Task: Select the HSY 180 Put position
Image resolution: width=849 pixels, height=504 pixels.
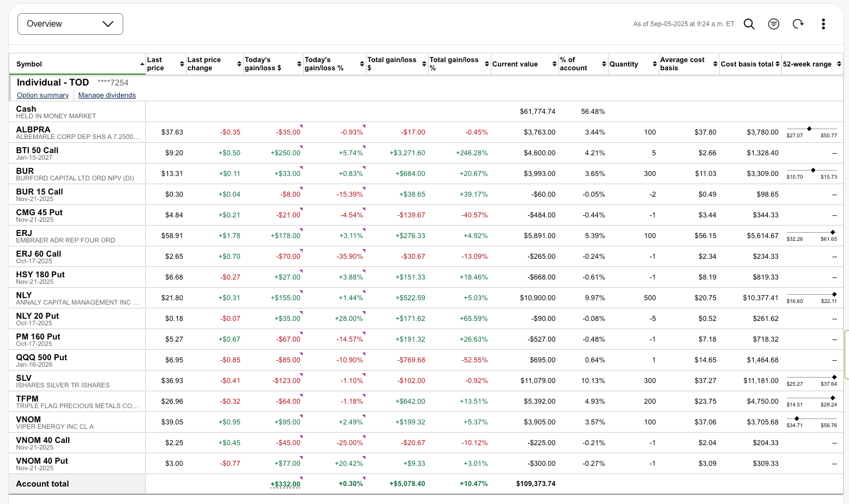Action: 40,275
